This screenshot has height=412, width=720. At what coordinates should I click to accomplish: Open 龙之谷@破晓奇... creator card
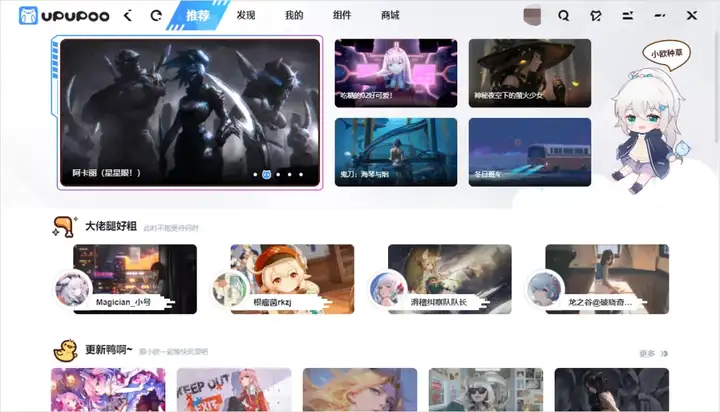click(608, 279)
